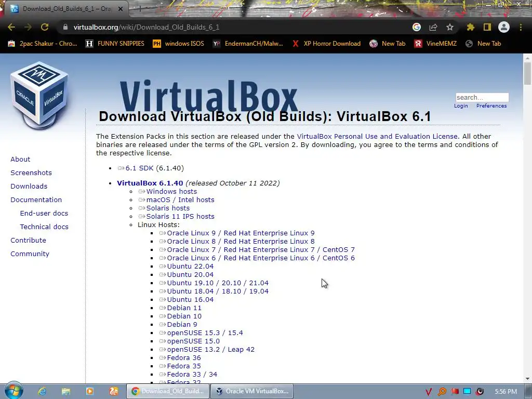Click the padlock site info icon
The height and width of the screenshot is (399, 532).
click(x=65, y=27)
